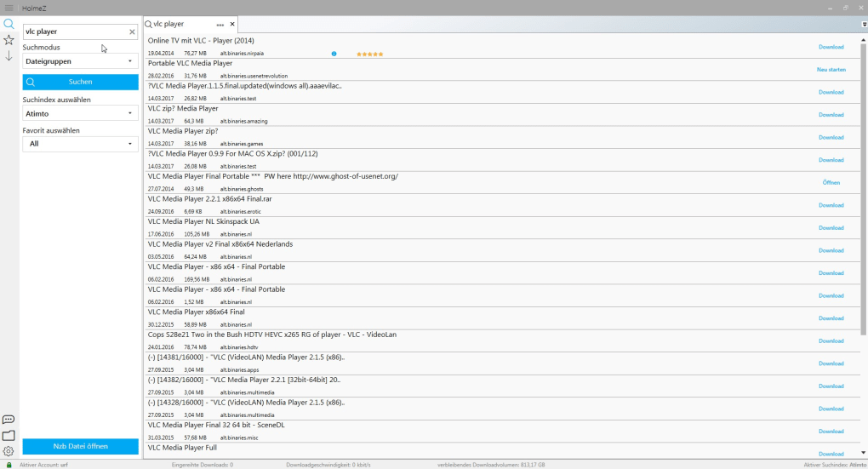Select the search magnifier sidebar icon

9,24
